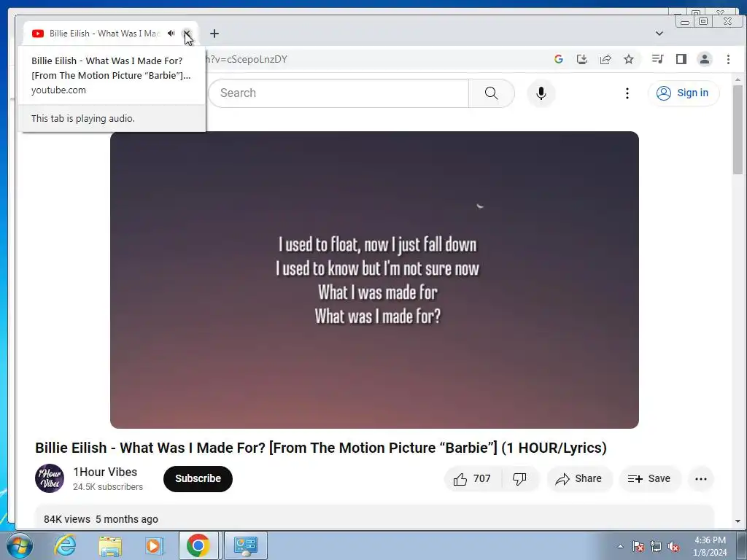747x560 pixels.
Task: Expand the tab search chevron
Action: pos(659,34)
